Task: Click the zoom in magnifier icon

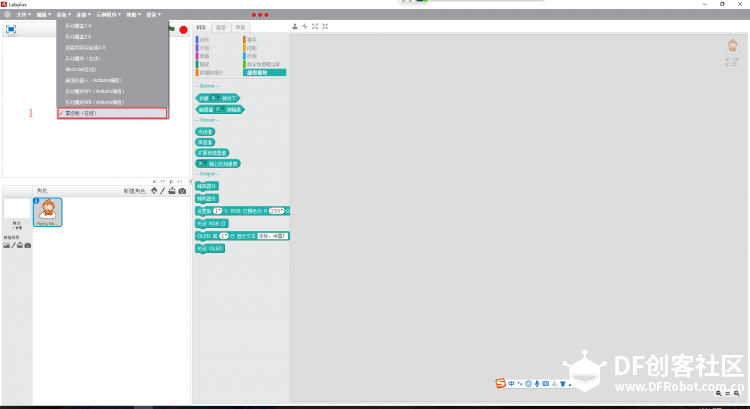Action: (737, 393)
